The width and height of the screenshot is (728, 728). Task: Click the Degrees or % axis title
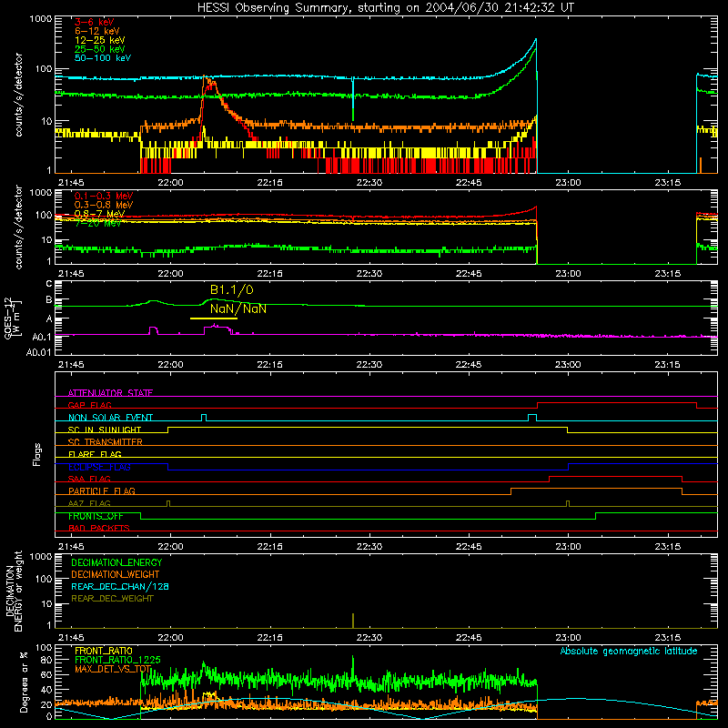pos(25,682)
